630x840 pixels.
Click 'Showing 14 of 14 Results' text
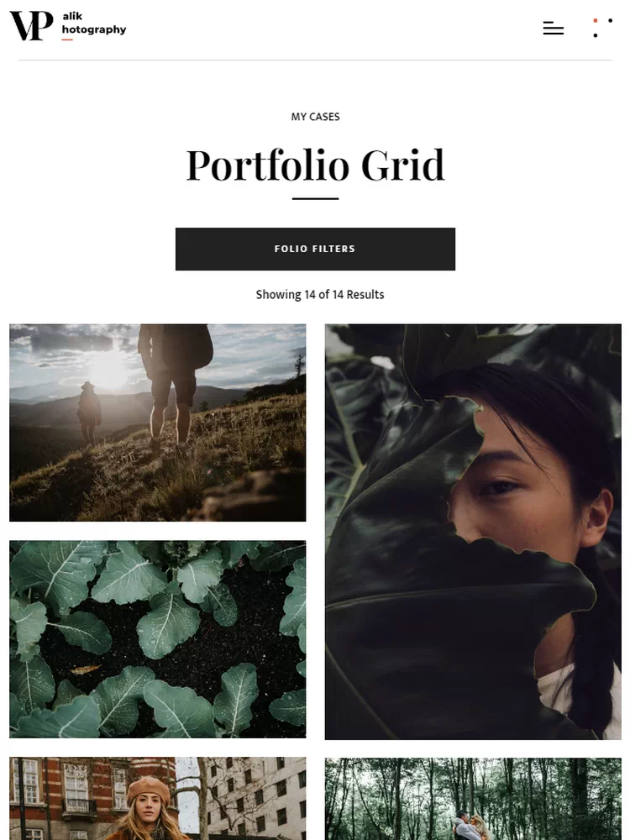pyautogui.click(x=320, y=295)
